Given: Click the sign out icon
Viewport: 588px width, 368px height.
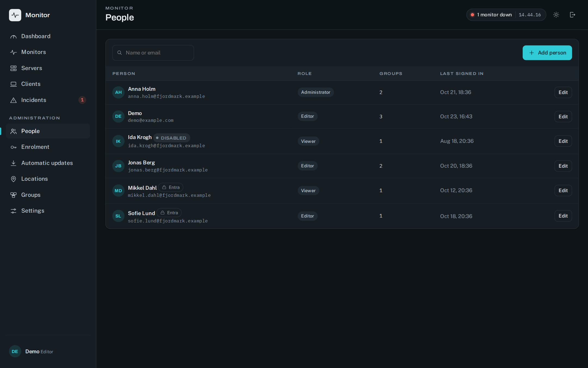Looking at the screenshot, I should point(572,15).
